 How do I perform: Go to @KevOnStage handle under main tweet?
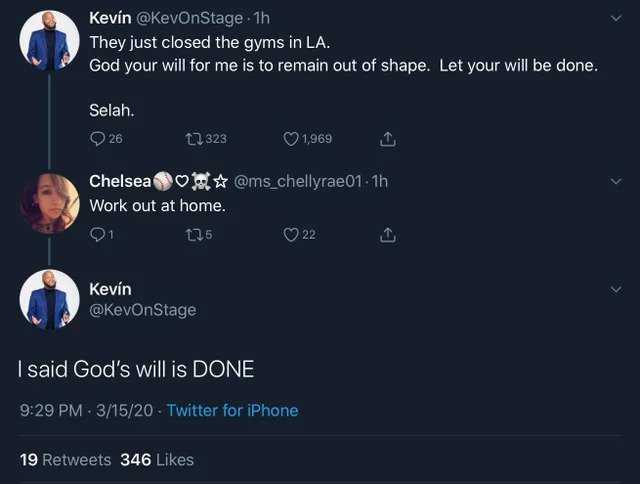(x=142, y=310)
